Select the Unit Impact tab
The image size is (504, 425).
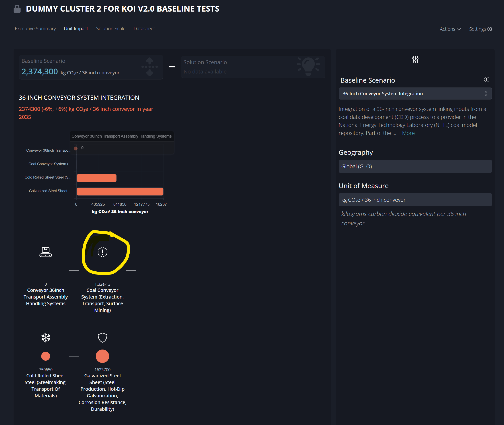(x=76, y=29)
